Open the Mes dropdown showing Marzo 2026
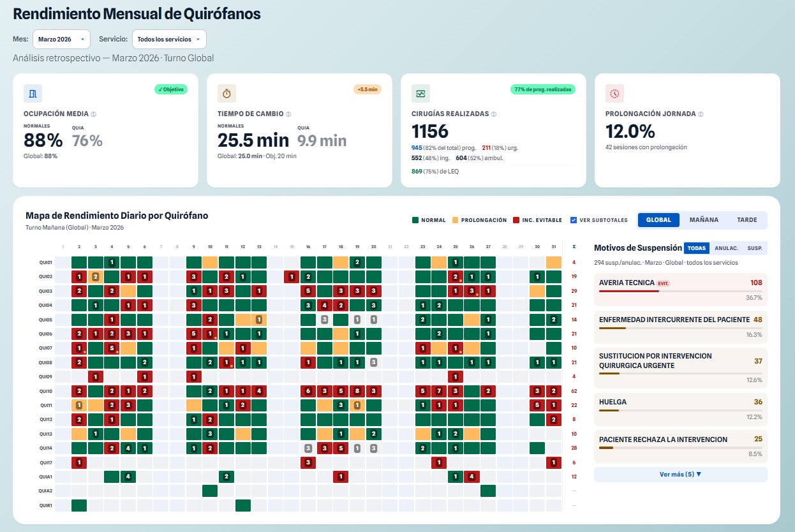This screenshot has width=795, height=532. click(x=61, y=40)
